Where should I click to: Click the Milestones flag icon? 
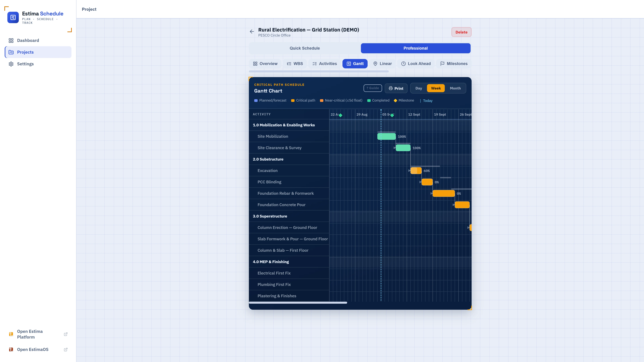tap(442, 64)
